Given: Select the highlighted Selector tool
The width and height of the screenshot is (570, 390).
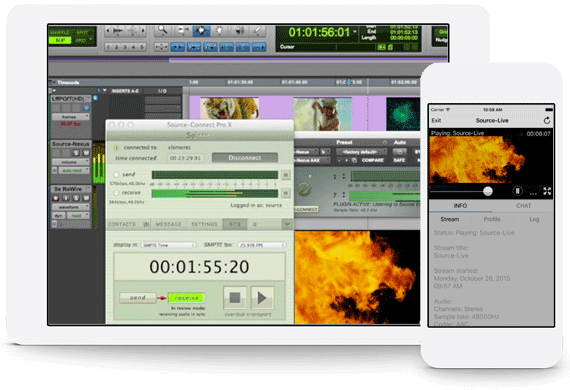Looking at the screenshot, I should 201,31.
